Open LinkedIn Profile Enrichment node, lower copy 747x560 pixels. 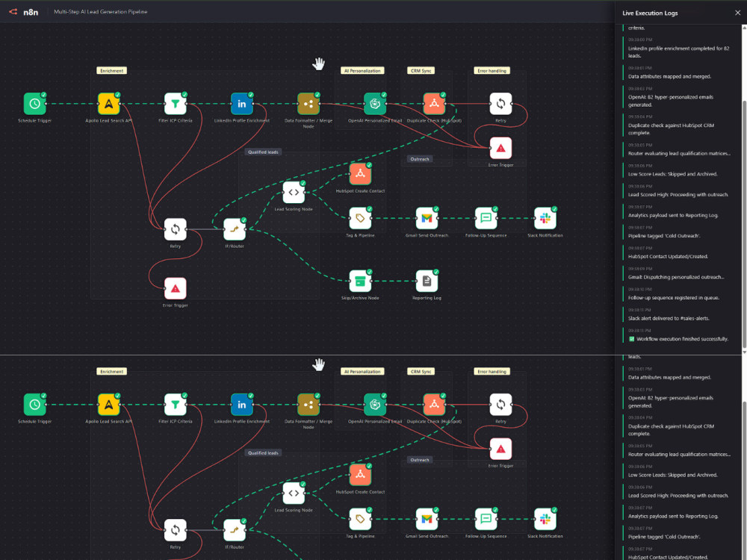(242, 405)
